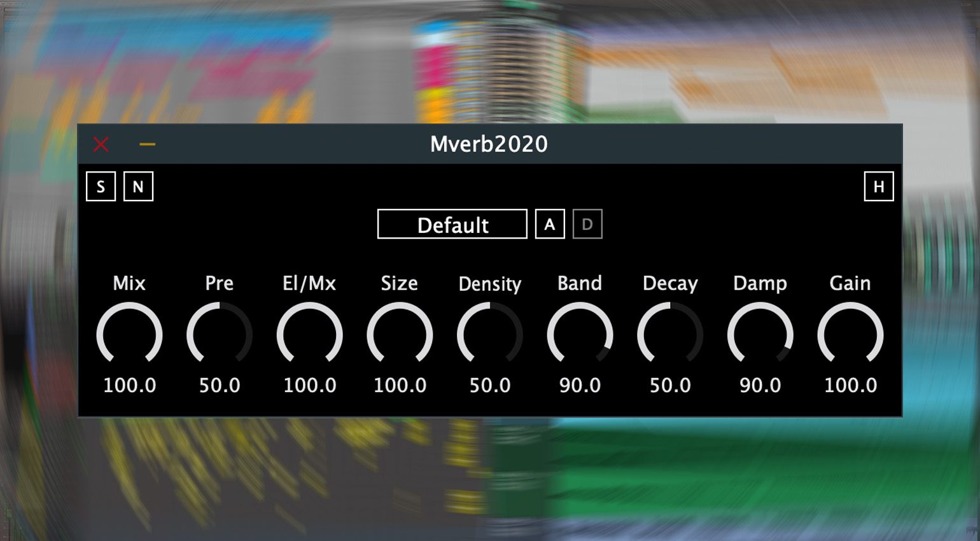Click the Damp value 90.0
Image resolution: width=980 pixels, height=541 pixels.
(760, 385)
